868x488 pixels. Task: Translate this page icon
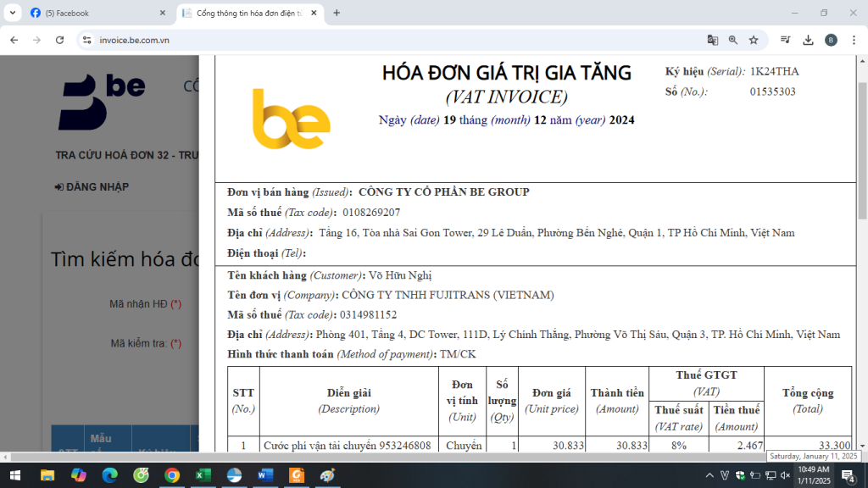(x=712, y=40)
